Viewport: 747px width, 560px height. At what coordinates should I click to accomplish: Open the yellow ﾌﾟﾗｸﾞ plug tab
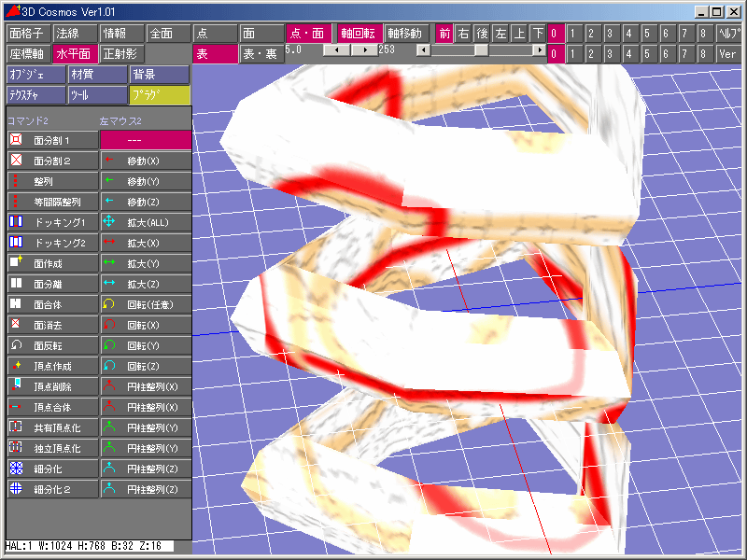click(x=159, y=95)
